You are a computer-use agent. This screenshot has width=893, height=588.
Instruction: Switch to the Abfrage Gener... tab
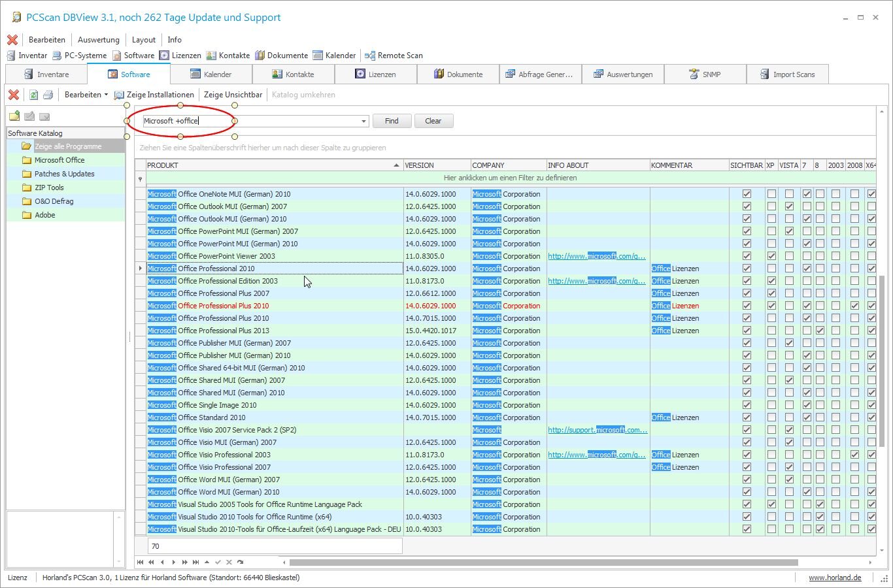click(539, 74)
